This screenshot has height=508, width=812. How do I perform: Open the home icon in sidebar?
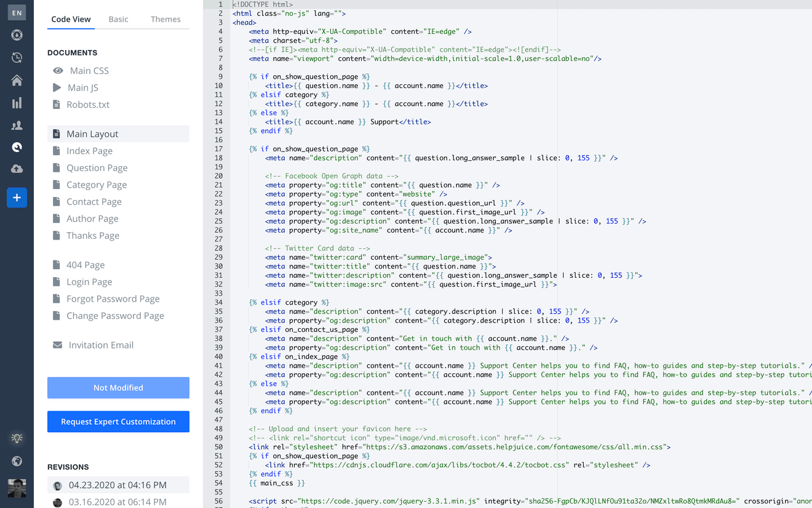[x=17, y=80]
